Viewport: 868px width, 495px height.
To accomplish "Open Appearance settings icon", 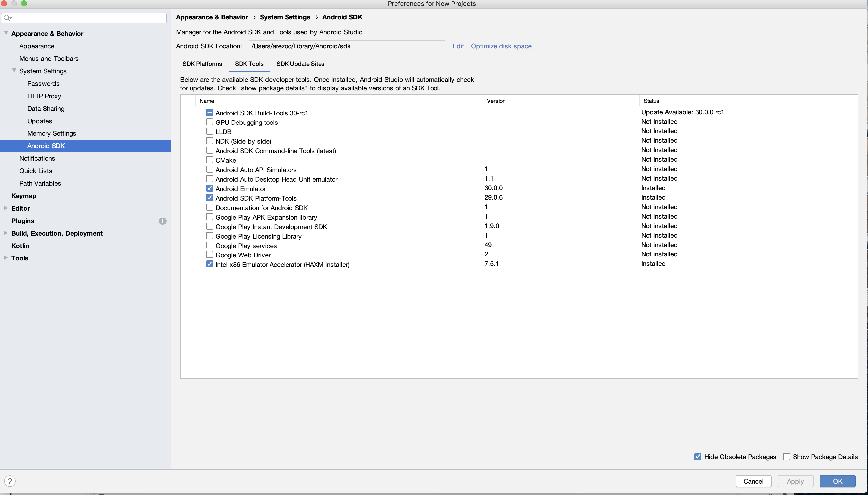I will click(37, 46).
